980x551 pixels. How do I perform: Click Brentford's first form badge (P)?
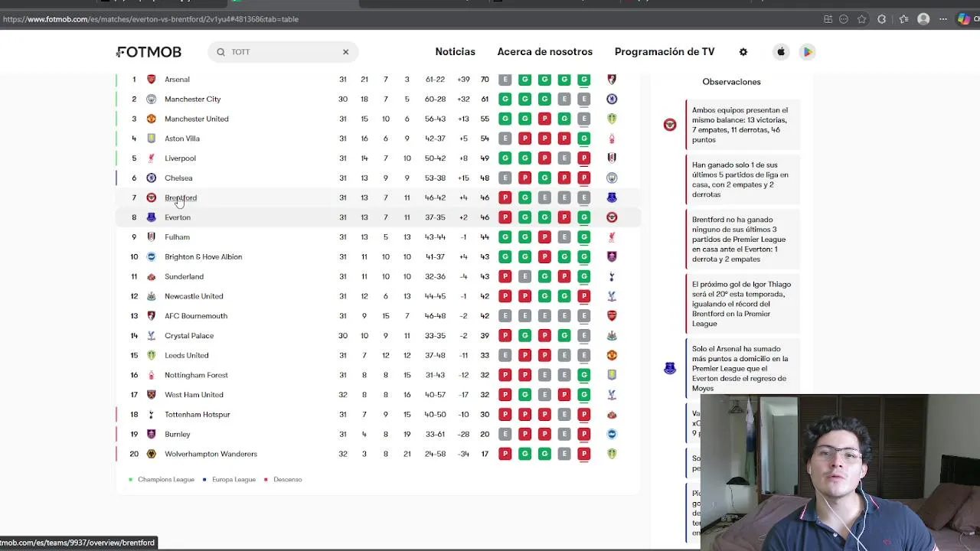point(505,197)
